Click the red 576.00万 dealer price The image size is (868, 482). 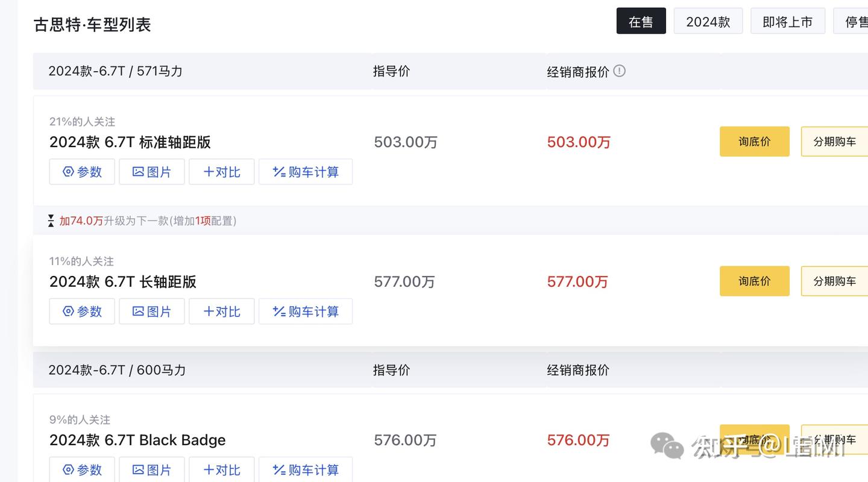(x=578, y=440)
